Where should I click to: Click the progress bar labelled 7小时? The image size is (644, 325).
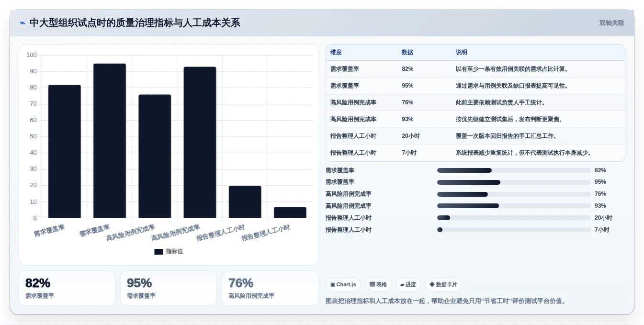click(x=514, y=230)
